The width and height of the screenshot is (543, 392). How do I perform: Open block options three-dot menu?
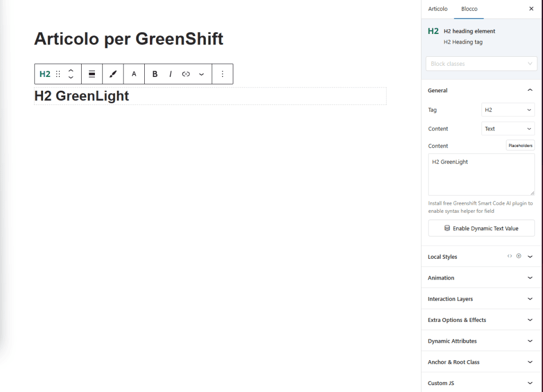(x=222, y=74)
